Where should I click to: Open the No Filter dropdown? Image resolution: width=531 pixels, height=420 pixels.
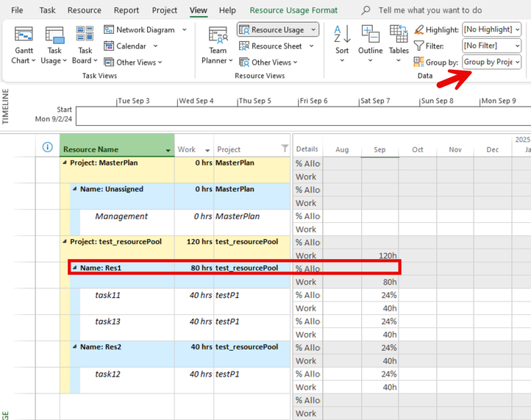point(518,46)
